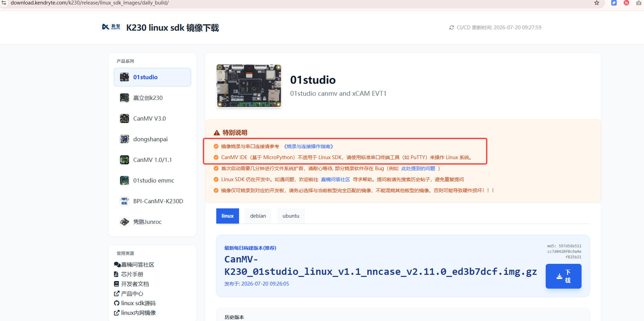Open the 嘉楠问答社区 link in the notice
Viewport: 644px width, 321px height.
[335, 179]
